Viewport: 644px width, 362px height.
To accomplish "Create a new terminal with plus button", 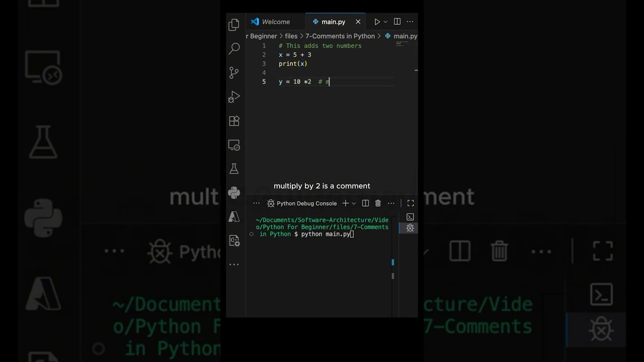I will (346, 203).
